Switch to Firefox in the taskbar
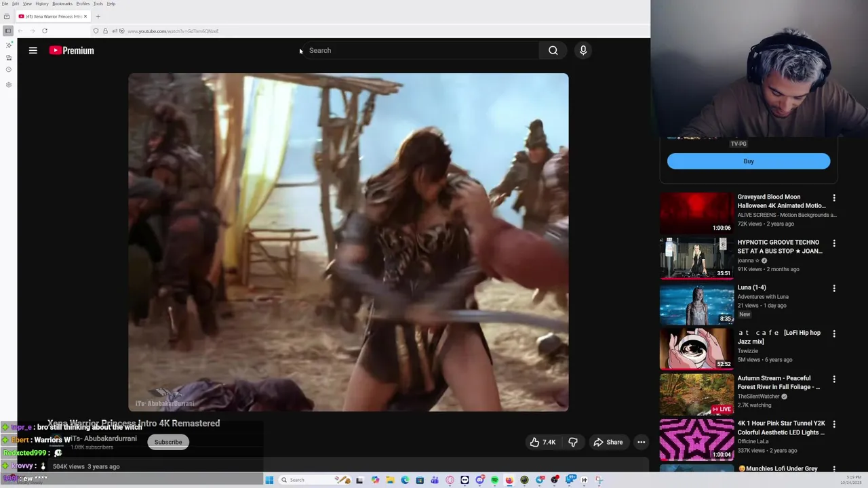Screen dimensions: 868x488 pyautogui.click(x=509, y=480)
